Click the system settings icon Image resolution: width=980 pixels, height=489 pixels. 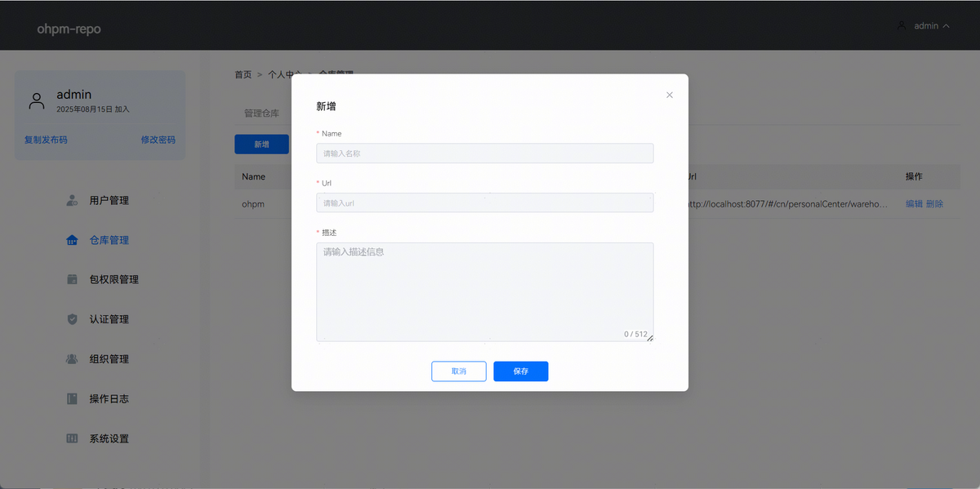(72, 438)
